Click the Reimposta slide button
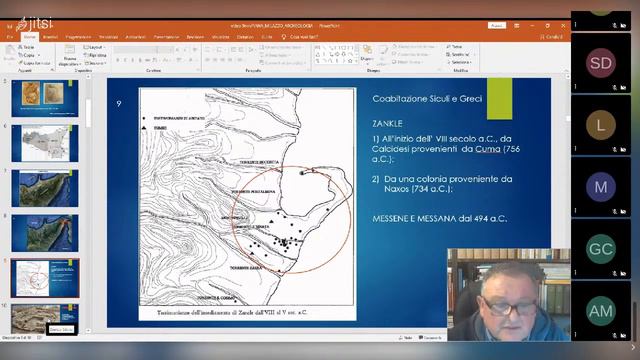This screenshot has height=360, width=640. [x=95, y=55]
